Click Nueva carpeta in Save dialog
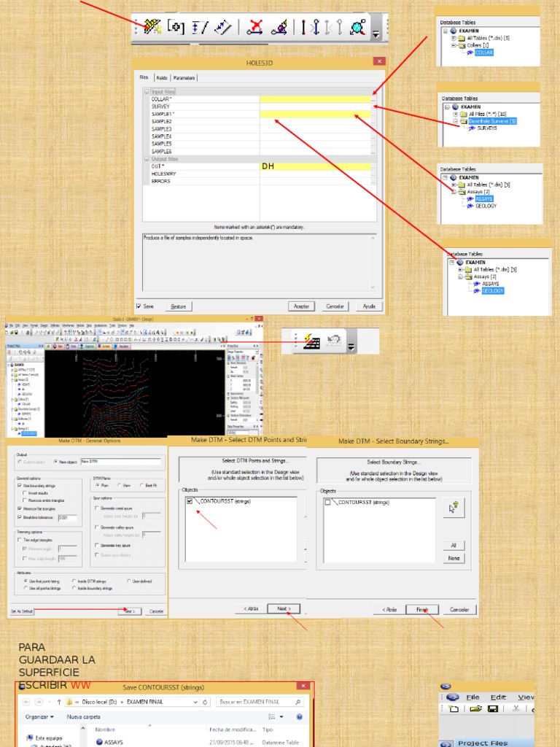560x747 pixels. [83, 716]
